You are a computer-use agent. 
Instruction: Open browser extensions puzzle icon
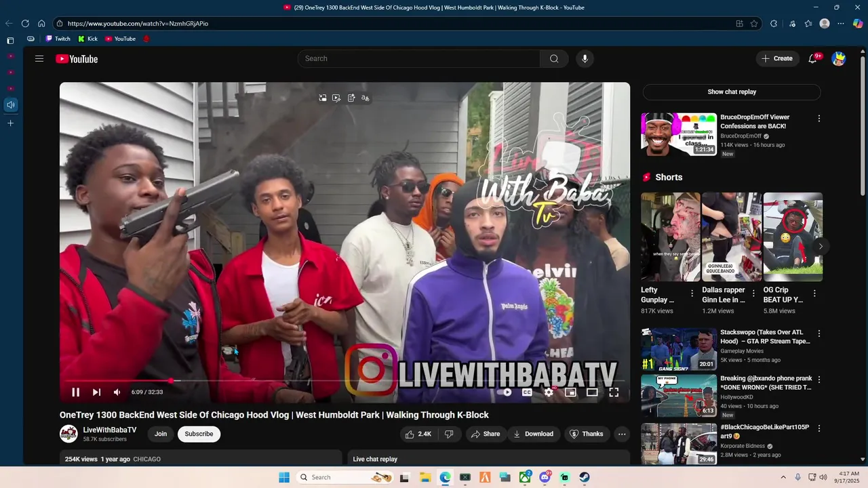(774, 24)
